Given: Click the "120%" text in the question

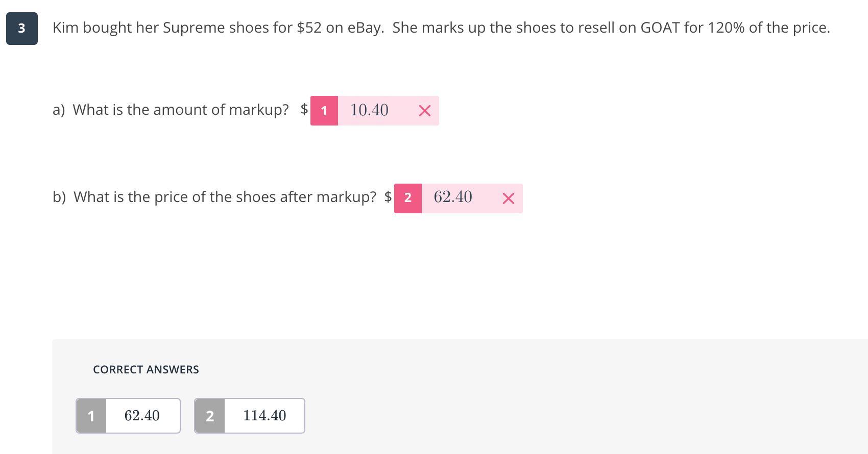Looking at the screenshot, I should click(x=726, y=28).
